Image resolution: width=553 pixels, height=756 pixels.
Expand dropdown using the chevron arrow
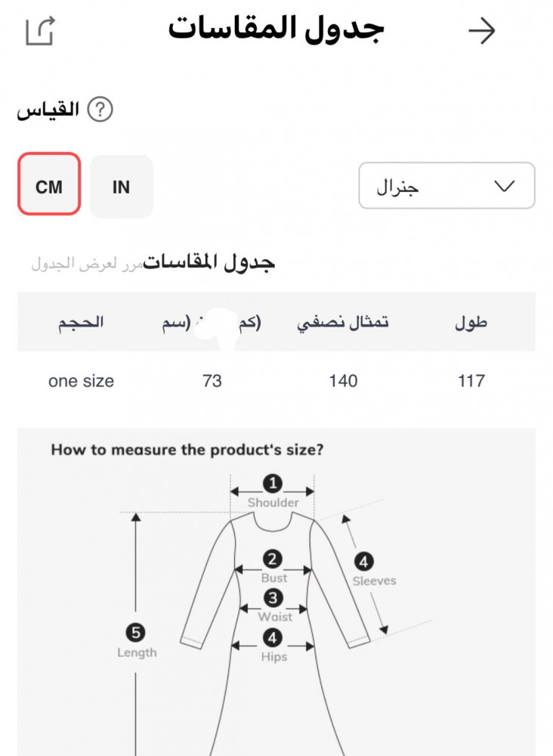pyautogui.click(x=503, y=186)
